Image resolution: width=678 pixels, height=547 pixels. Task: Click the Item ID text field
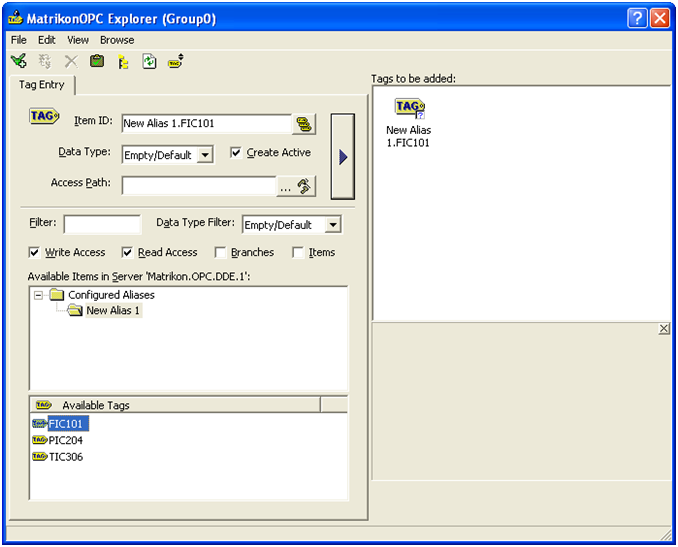207,124
